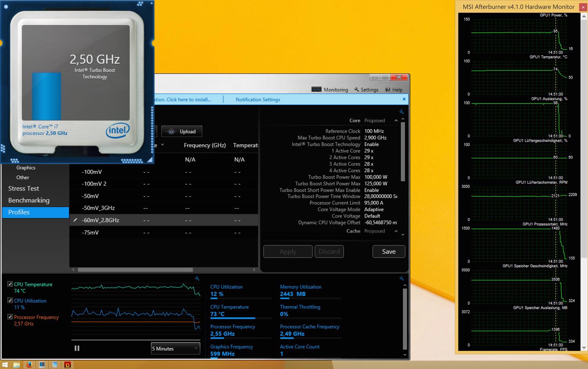Open the Graphics sub-item
Screen dimensions: 588x369
click(26, 167)
